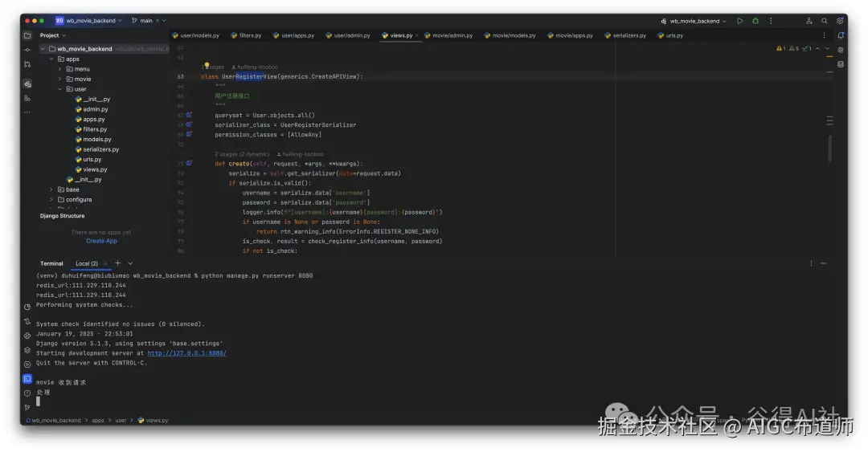Image resolution: width=868 pixels, height=452 pixels.
Task: Expand the menu folder
Action: [x=59, y=69]
